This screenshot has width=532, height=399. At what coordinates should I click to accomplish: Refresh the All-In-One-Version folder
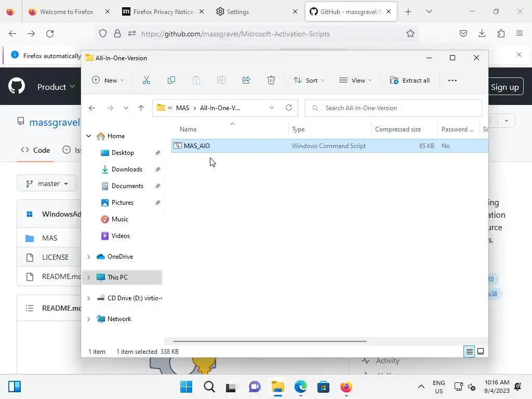point(289,108)
